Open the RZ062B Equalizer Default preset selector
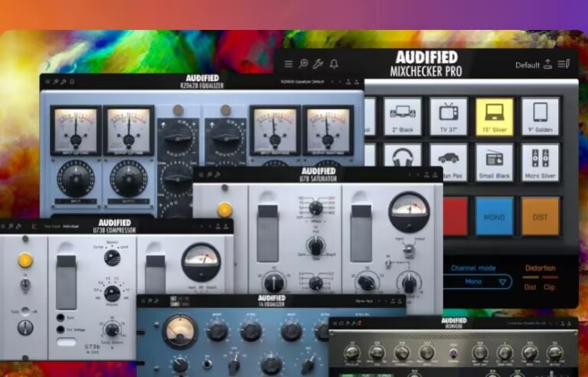The width and height of the screenshot is (588, 377). [302, 81]
